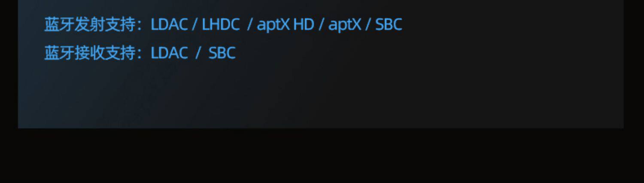Screen dimensions: 644x183
Task: Click the 蓝牙接收支持 label text
Action: click(x=90, y=53)
